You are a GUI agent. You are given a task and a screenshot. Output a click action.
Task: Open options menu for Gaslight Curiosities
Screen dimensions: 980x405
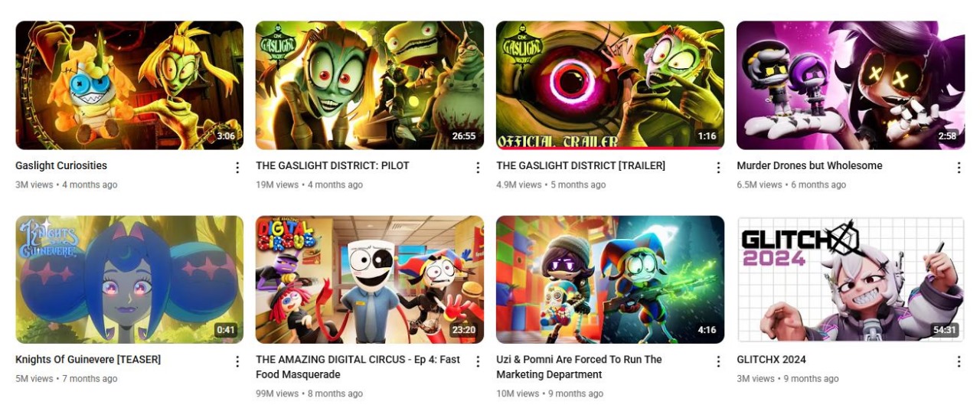(237, 168)
